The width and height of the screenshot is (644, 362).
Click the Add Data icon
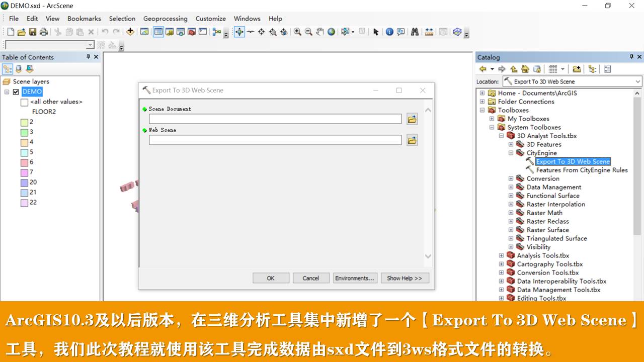pyautogui.click(x=130, y=32)
